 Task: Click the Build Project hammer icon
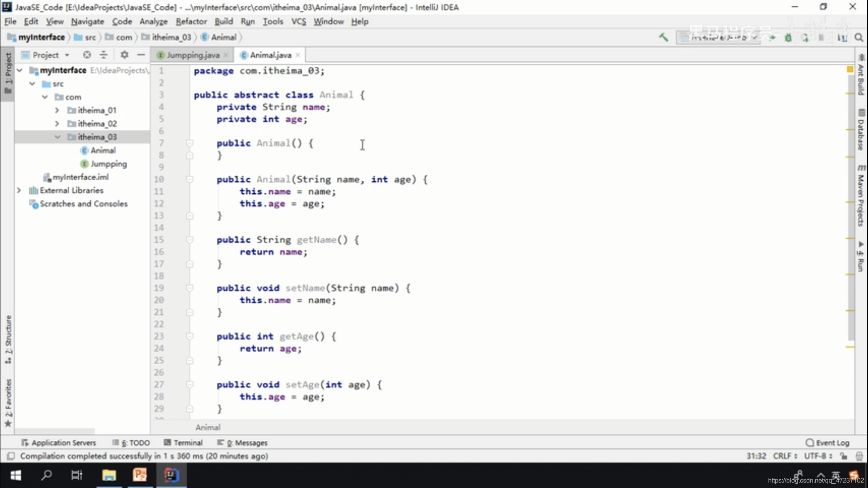664,37
